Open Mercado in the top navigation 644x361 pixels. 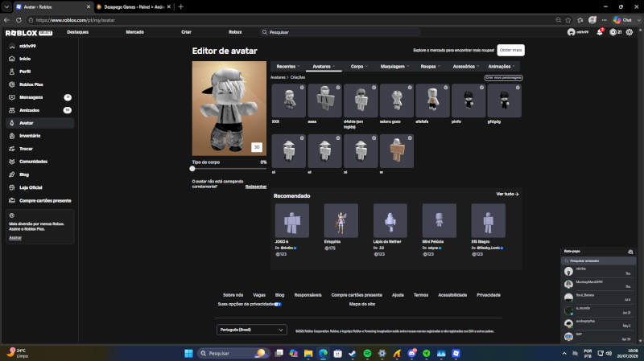(x=134, y=32)
